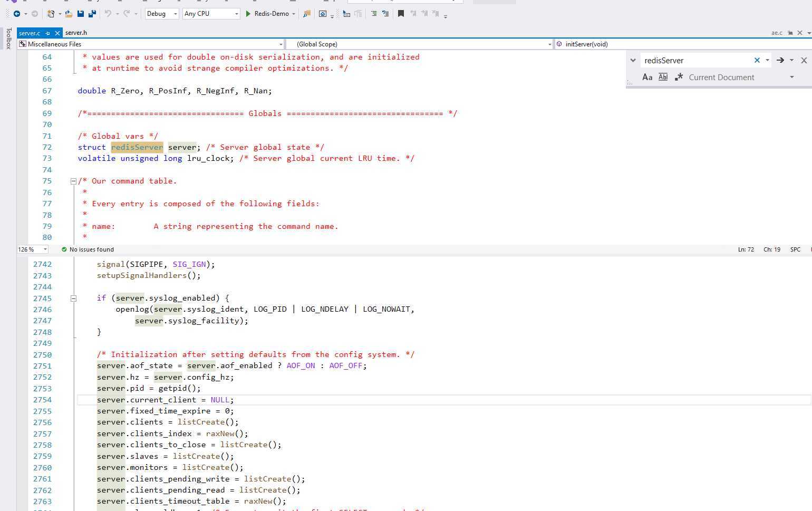Pin the server.c tab
The image size is (812, 511).
(x=47, y=33)
